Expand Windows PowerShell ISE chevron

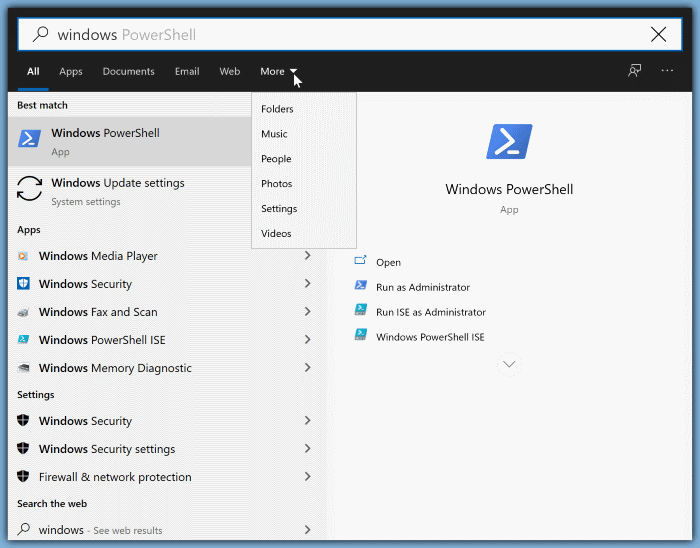(x=308, y=340)
